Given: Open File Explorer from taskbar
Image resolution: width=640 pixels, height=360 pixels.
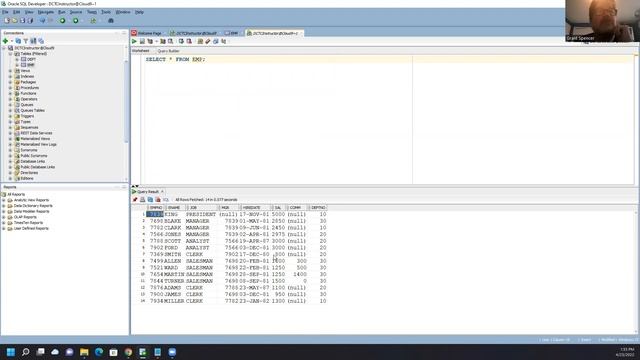Looking at the screenshot, I should tap(84, 352).
